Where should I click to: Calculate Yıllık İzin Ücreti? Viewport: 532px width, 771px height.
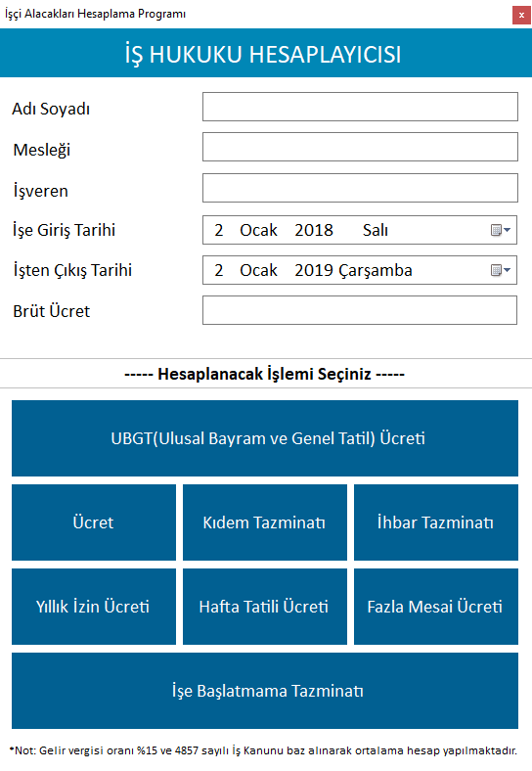point(94,607)
